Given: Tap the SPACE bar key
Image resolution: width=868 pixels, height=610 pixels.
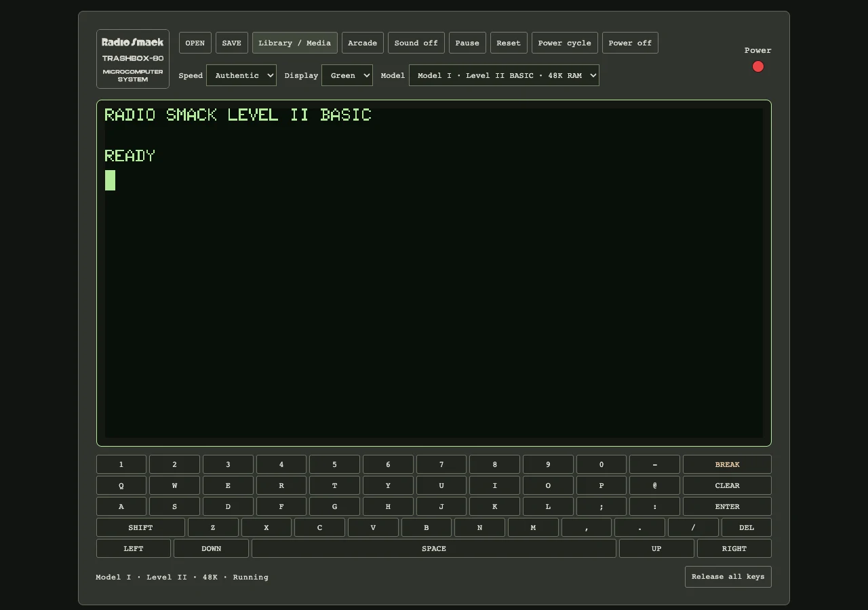Looking at the screenshot, I should pyautogui.click(x=434, y=548).
